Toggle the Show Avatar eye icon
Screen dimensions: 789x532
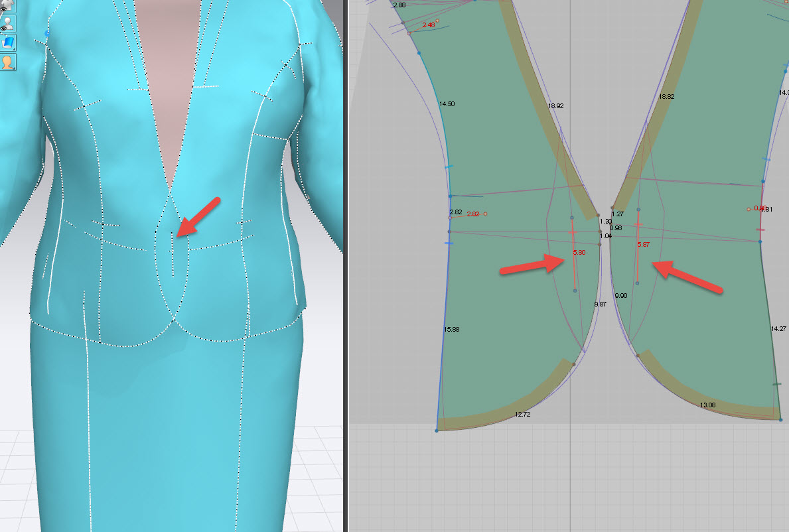coord(7,24)
